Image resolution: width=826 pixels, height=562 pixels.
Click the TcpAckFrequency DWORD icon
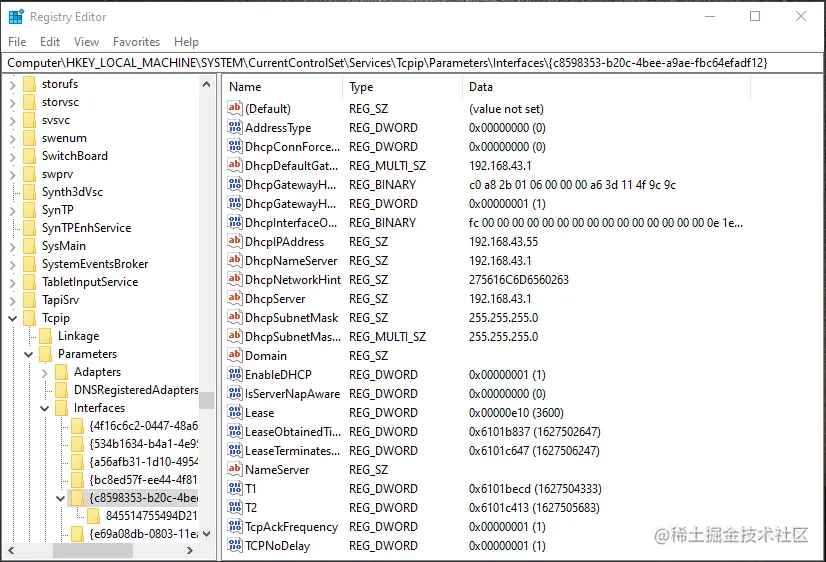pyautogui.click(x=234, y=526)
